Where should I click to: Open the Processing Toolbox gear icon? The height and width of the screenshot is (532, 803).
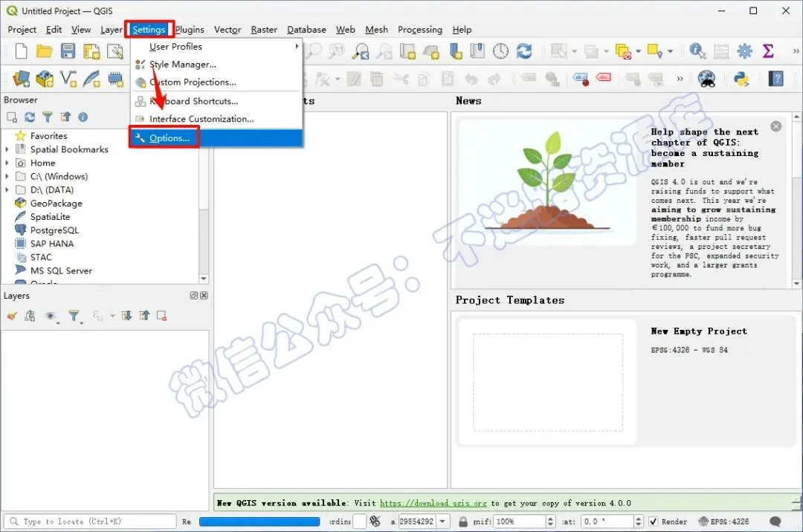(x=744, y=51)
